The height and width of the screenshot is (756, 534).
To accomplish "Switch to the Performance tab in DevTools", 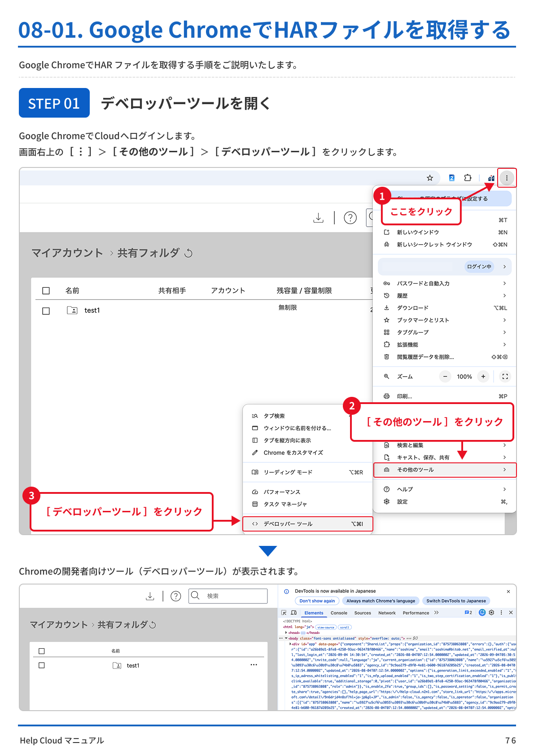I will [x=416, y=613].
